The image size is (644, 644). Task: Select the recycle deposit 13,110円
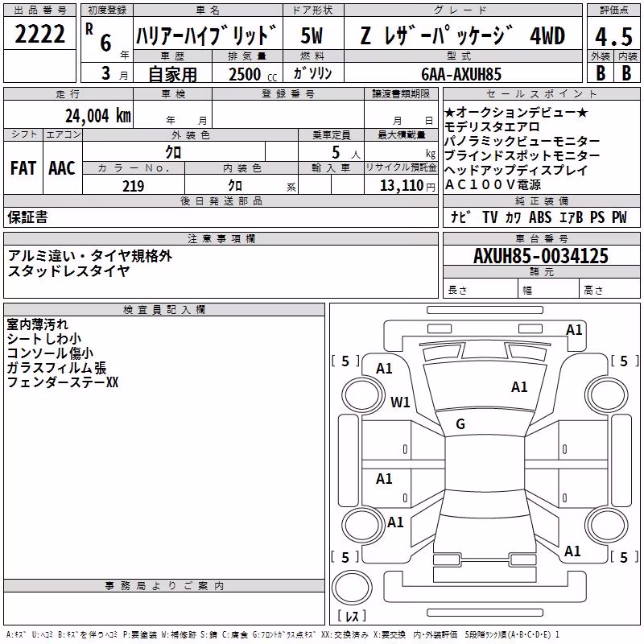[407, 186]
